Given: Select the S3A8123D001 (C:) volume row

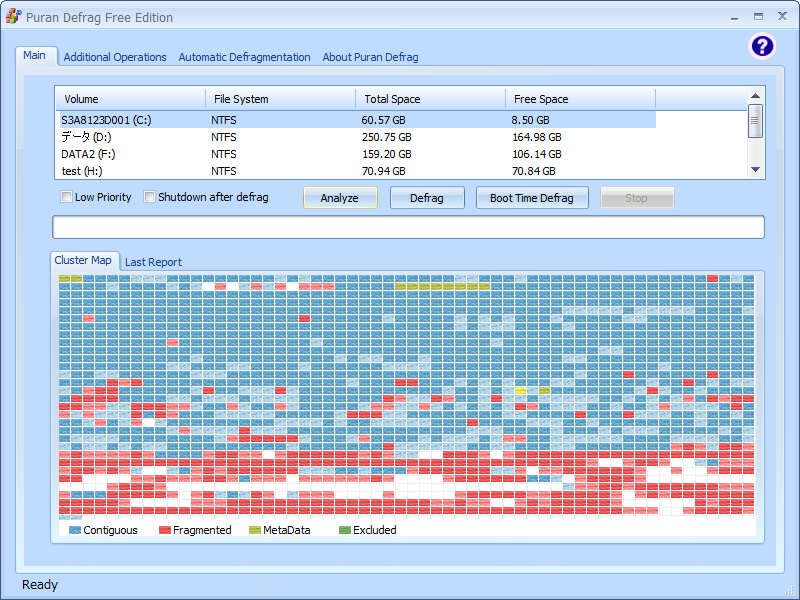Looking at the screenshot, I should tap(356, 120).
